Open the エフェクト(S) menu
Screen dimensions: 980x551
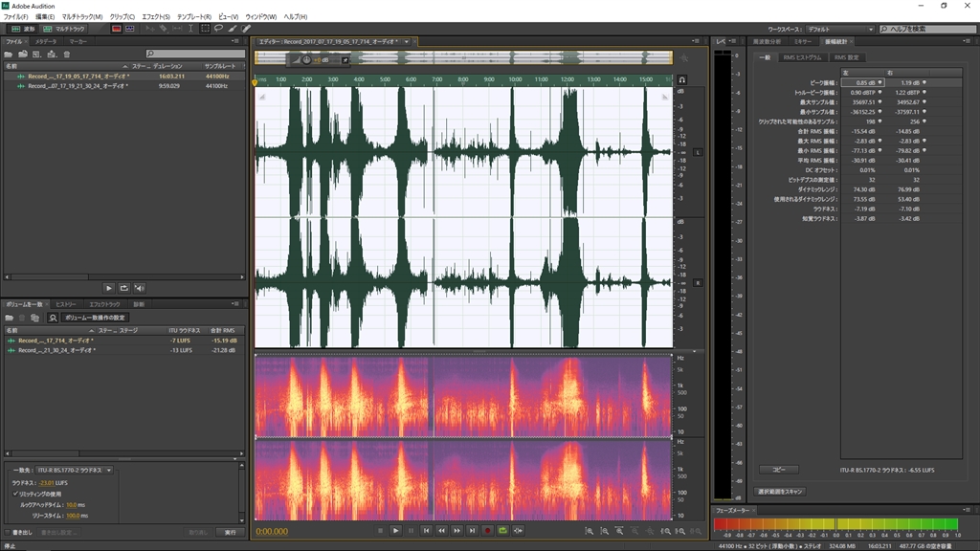click(156, 17)
